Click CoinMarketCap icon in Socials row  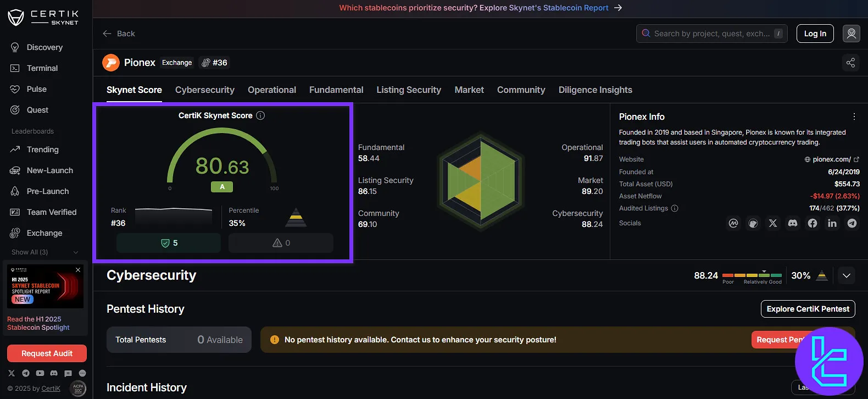[733, 223]
